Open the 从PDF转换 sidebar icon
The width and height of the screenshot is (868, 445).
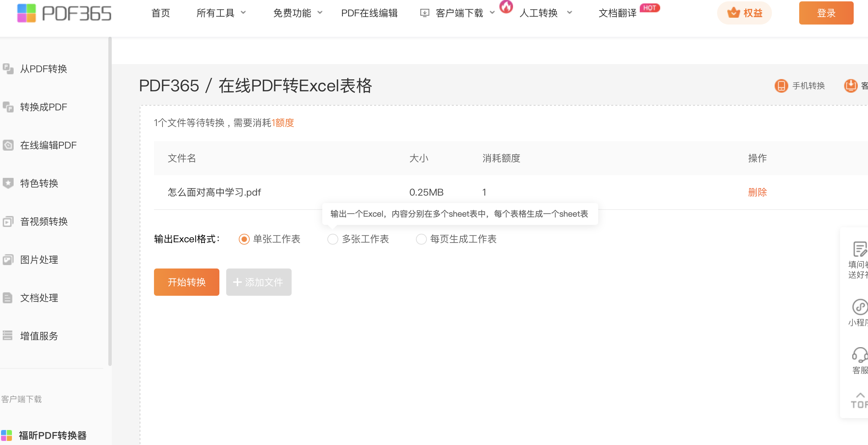[x=8, y=69]
